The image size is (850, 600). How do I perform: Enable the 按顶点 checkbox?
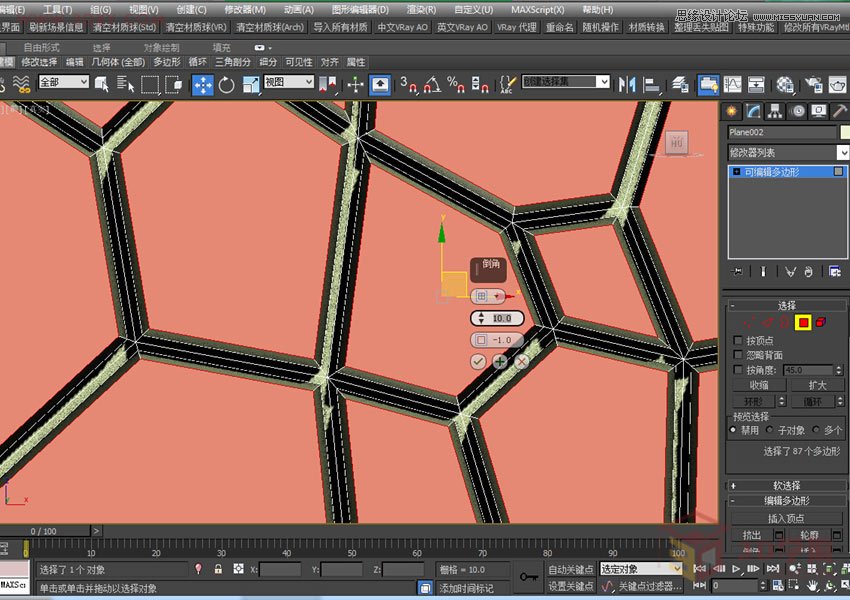(x=738, y=340)
